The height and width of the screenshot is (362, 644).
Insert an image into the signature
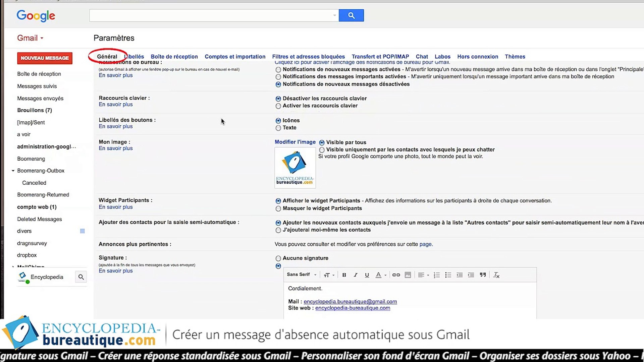point(408,275)
